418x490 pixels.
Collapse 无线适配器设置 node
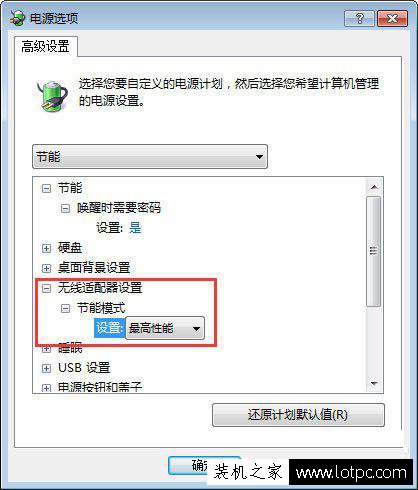[x=46, y=288]
